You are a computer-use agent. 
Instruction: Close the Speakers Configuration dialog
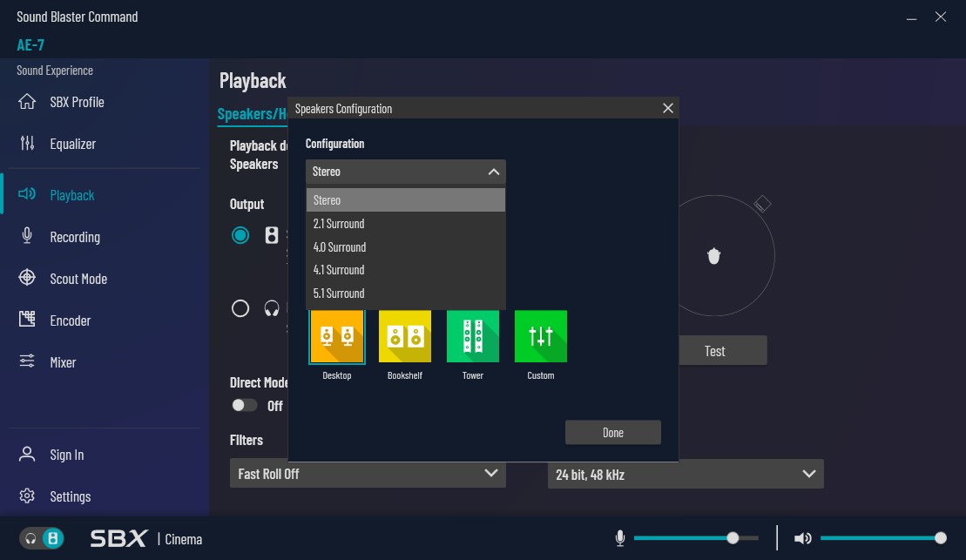click(668, 108)
